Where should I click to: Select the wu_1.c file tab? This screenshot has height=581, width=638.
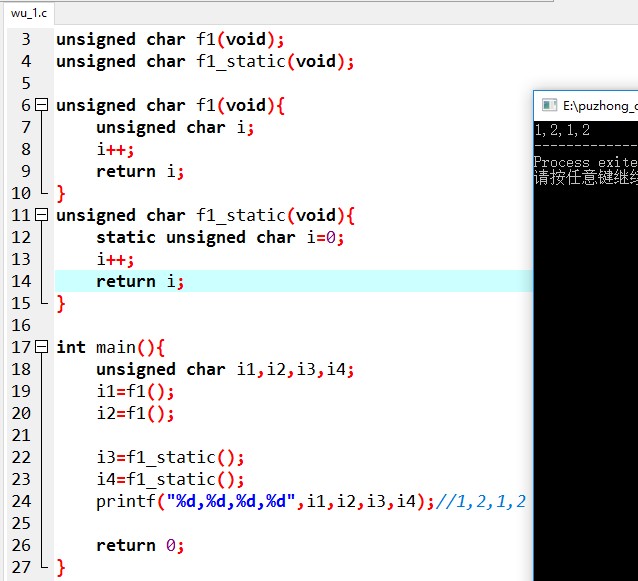click(x=28, y=13)
